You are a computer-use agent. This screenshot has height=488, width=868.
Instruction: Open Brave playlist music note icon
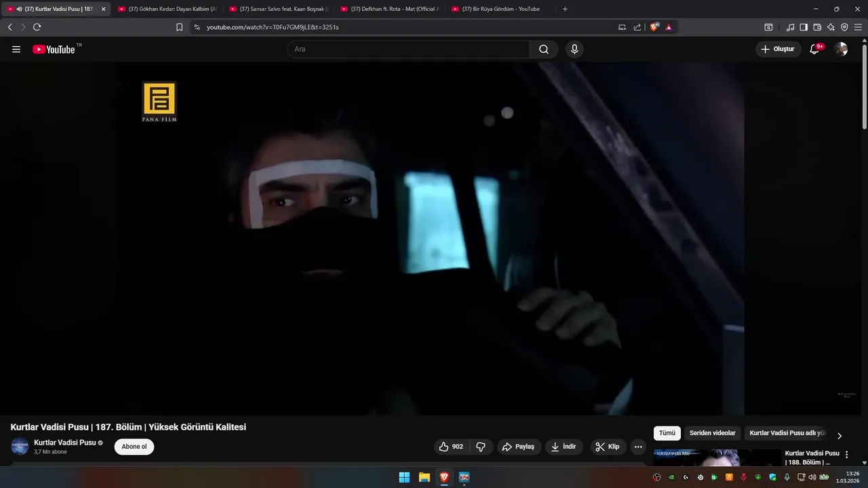pos(790,27)
